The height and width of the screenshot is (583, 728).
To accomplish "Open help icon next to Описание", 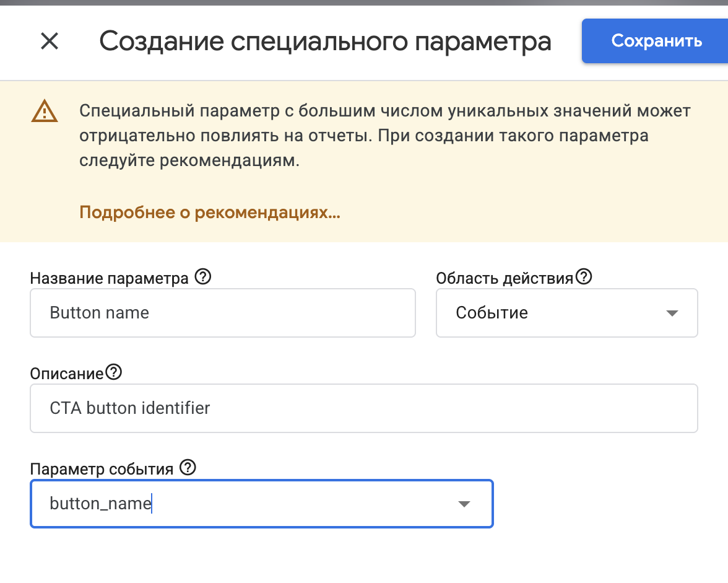I will (x=114, y=372).
